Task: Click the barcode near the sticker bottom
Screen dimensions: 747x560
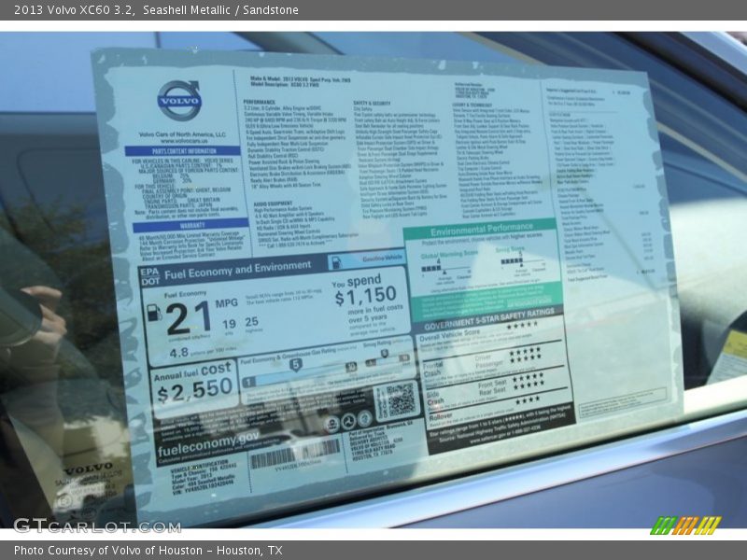Action: click(295, 454)
